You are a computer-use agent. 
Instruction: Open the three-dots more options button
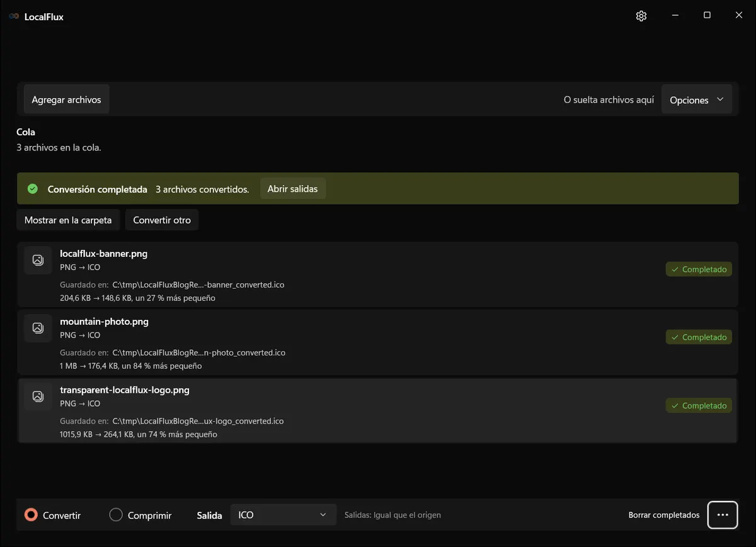pos(723,515)
